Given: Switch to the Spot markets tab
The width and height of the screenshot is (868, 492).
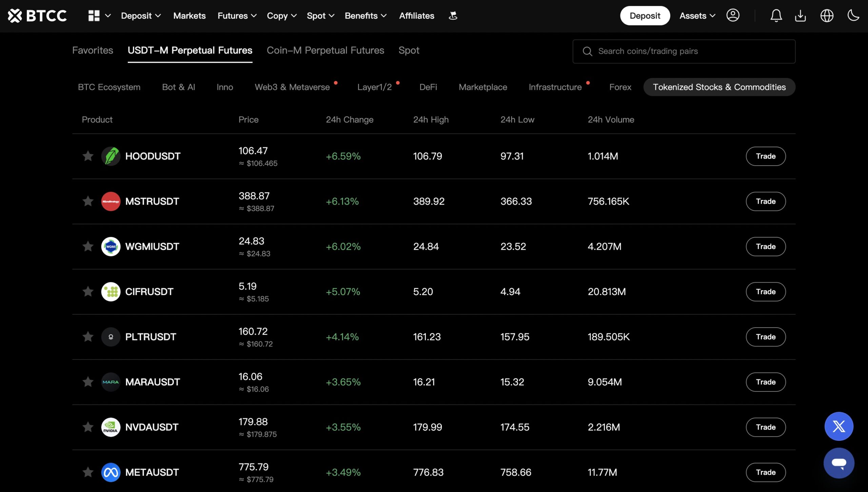Looking at the screenshot, I should tap(409, 50).
